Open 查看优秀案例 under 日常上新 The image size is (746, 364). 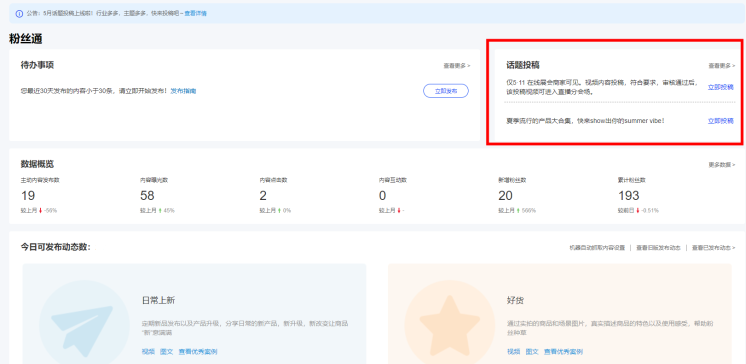[x=198, y=352]
